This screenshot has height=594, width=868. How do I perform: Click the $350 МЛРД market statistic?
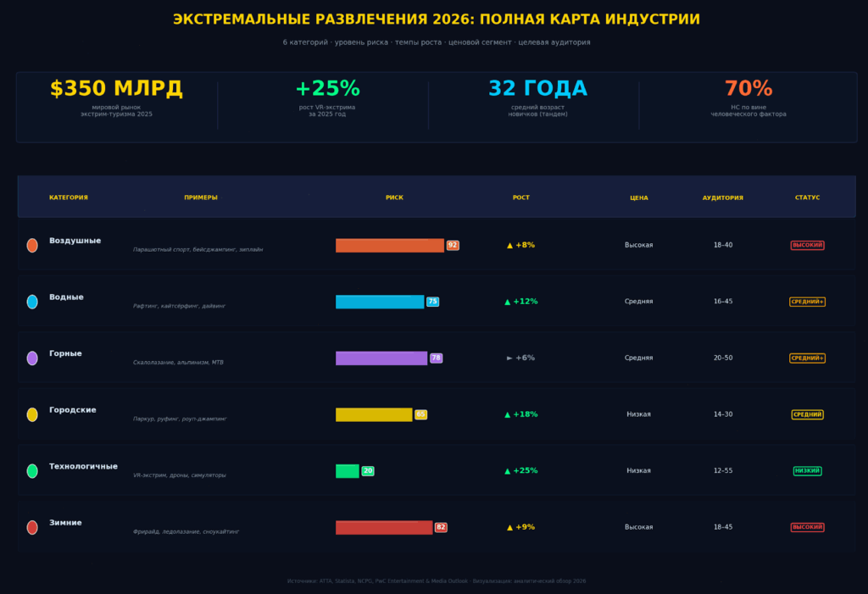click(x=116, y=89)
